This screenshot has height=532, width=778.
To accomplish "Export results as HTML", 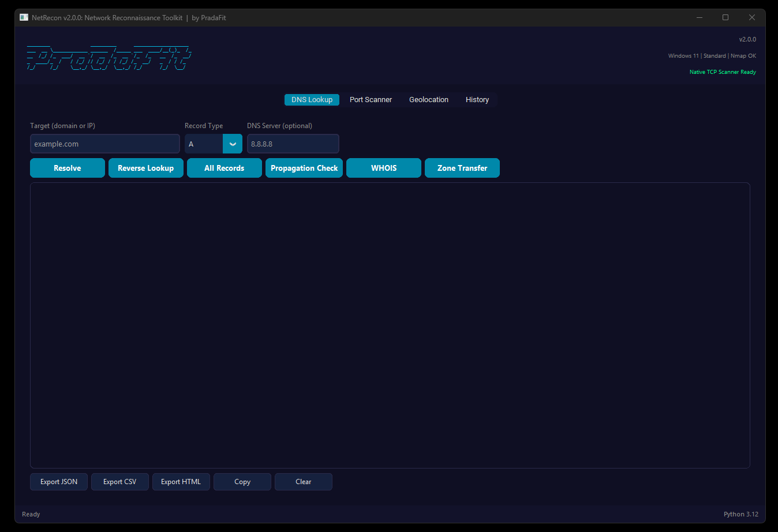I will (x=181, y=482).
